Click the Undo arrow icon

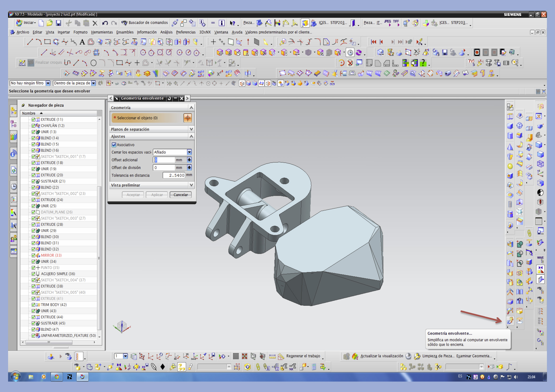pos(105,23)
